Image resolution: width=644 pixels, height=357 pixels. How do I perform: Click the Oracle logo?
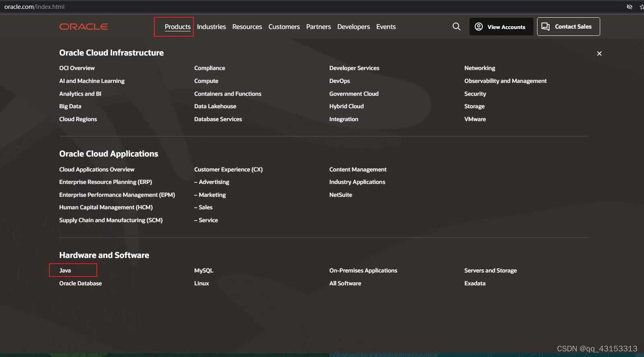coord(84,27)
